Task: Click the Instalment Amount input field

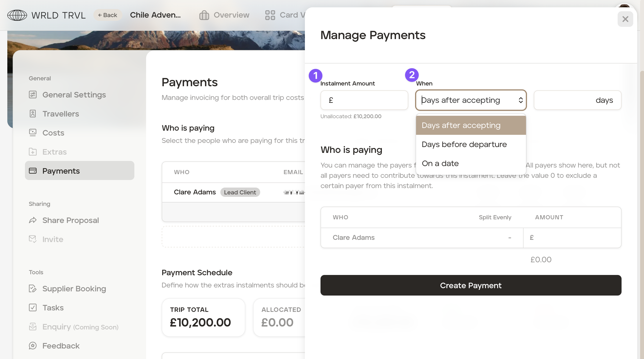Action: 367,100
